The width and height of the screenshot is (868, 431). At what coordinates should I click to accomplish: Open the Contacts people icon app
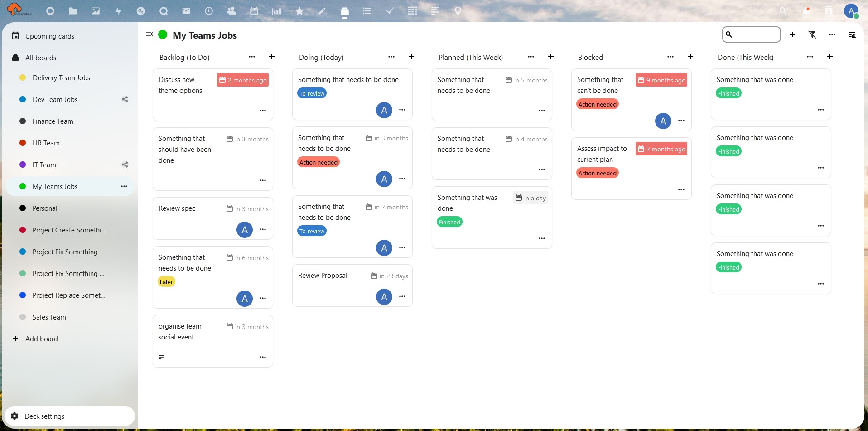[x=231, y=11]
